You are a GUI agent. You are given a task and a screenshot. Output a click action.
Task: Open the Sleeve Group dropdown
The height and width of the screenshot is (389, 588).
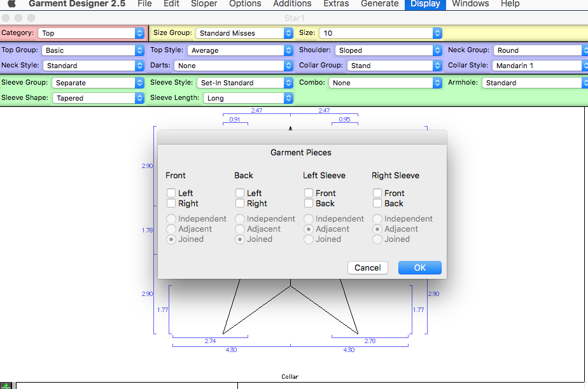(x=98, y=83)
